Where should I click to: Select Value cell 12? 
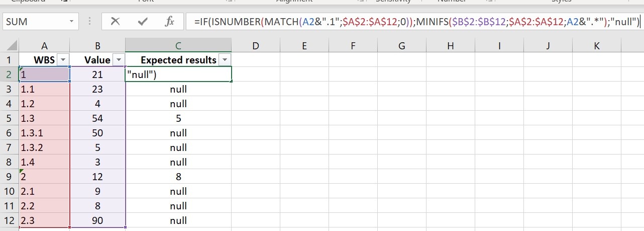point(97,177)
